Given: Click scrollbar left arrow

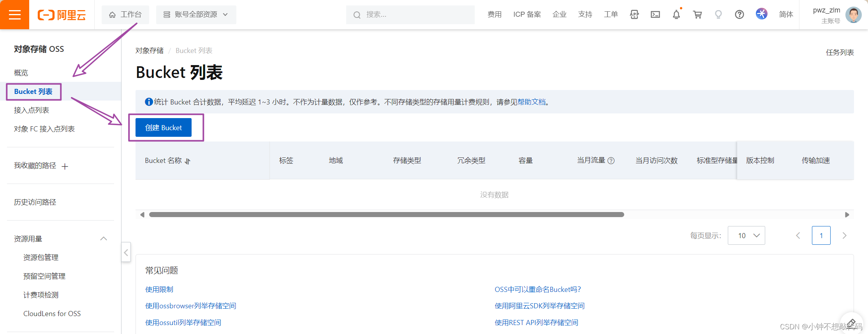Looking at the screenshot, I should (142, 215).
